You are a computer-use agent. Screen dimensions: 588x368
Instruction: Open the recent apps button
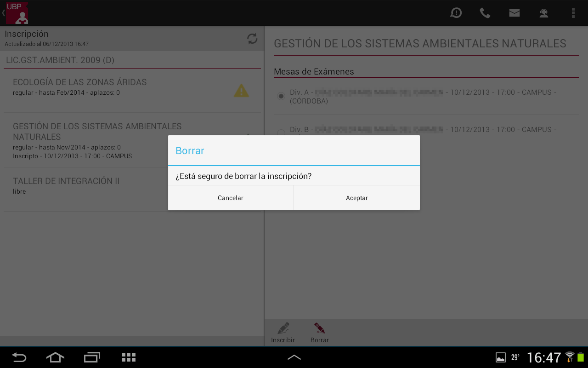(92, 357)
